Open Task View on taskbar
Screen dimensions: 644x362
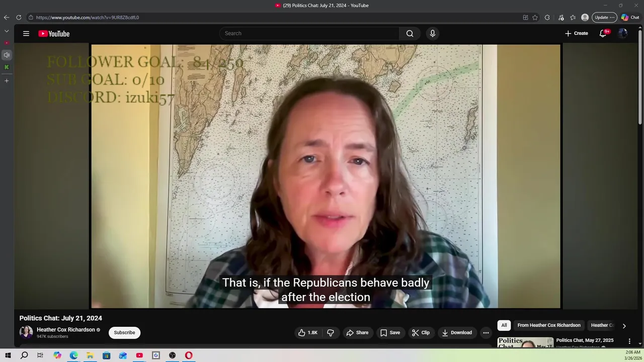click(40, 355)
